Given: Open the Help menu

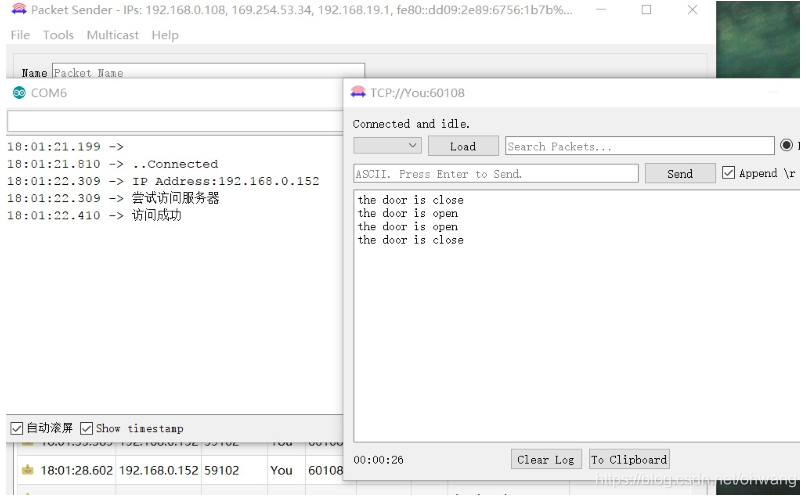Looking at the screenshot, I should (165, 35).
